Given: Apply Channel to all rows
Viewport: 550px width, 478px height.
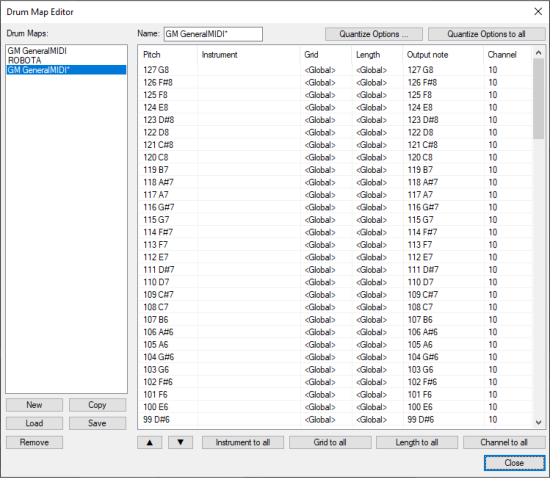Looking at the screenshot, I should coord(504,442).
